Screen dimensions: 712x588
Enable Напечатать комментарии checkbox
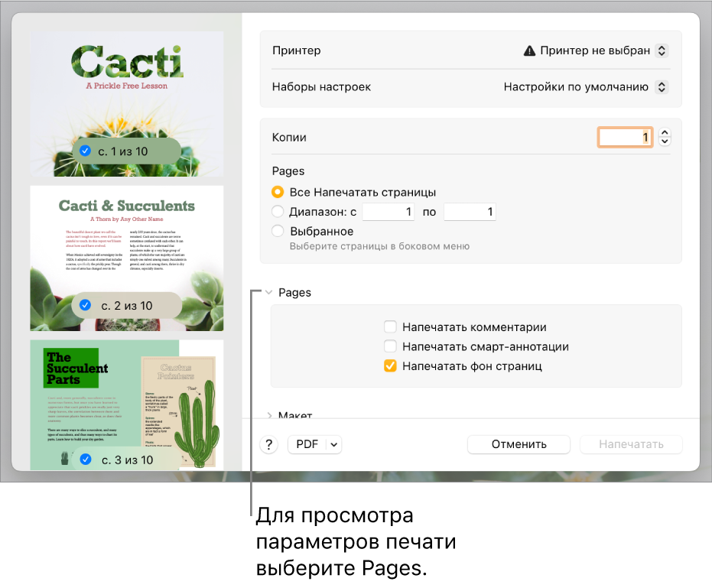(391, 327)
